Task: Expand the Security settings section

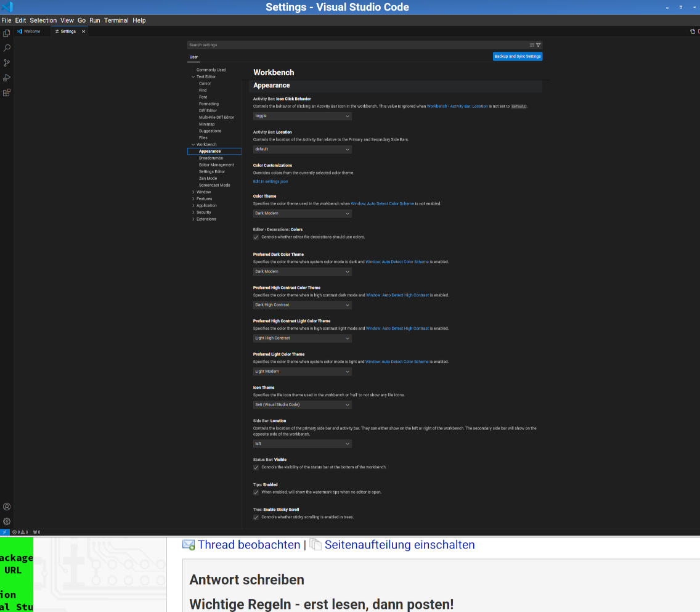Action: [x=193, y=213]
